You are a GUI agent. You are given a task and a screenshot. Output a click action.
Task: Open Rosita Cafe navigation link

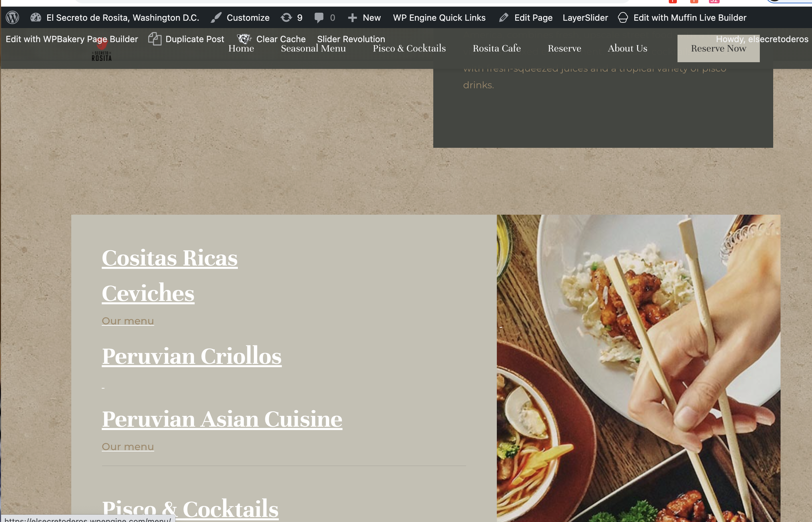tap(497, 48)
